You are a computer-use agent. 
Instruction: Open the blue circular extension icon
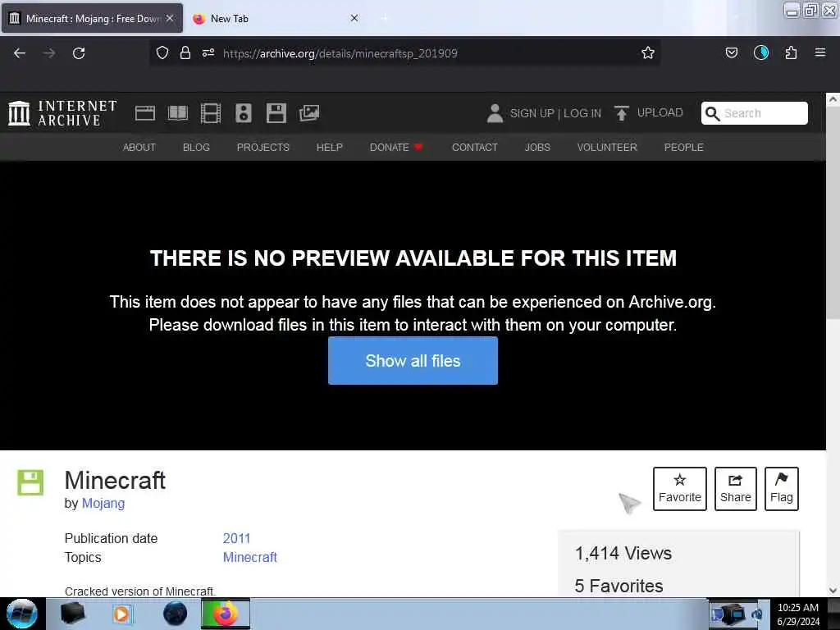761,52
